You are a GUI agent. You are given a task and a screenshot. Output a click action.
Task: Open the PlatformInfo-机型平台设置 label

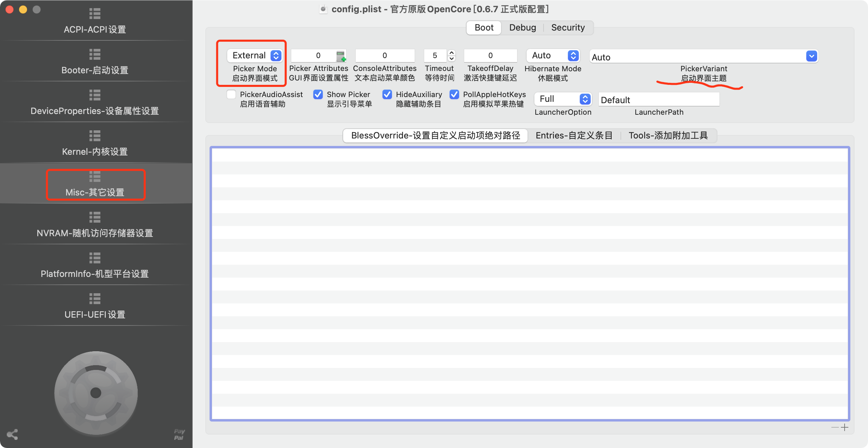pyautogui.click(x=95, y=274)
